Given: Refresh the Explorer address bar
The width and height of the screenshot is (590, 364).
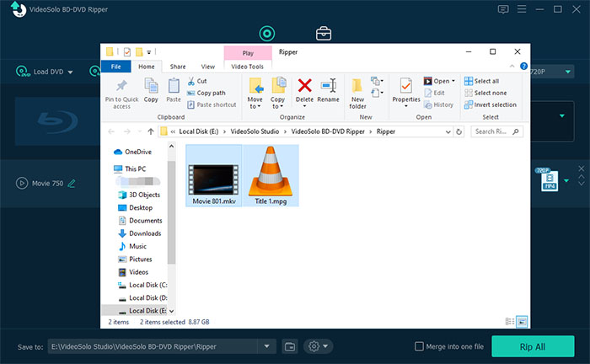Looking at the screenshot, I should (x=459, y=131).
